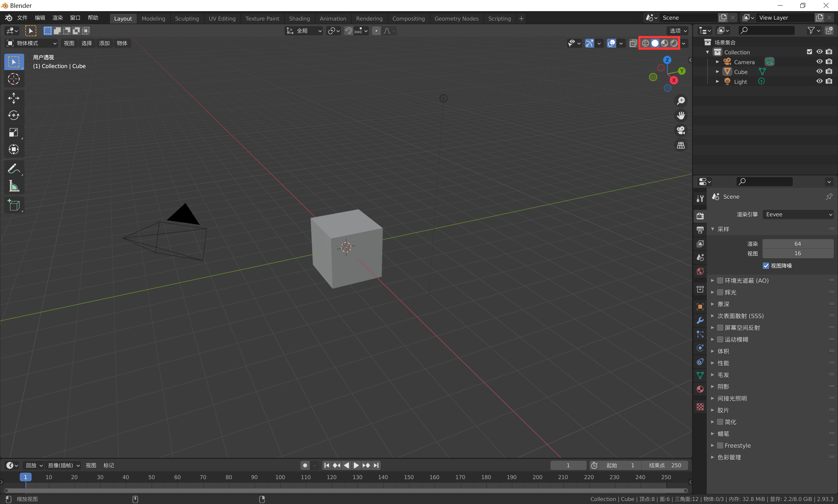Hide the Cube in the viewport

[819, 71]
